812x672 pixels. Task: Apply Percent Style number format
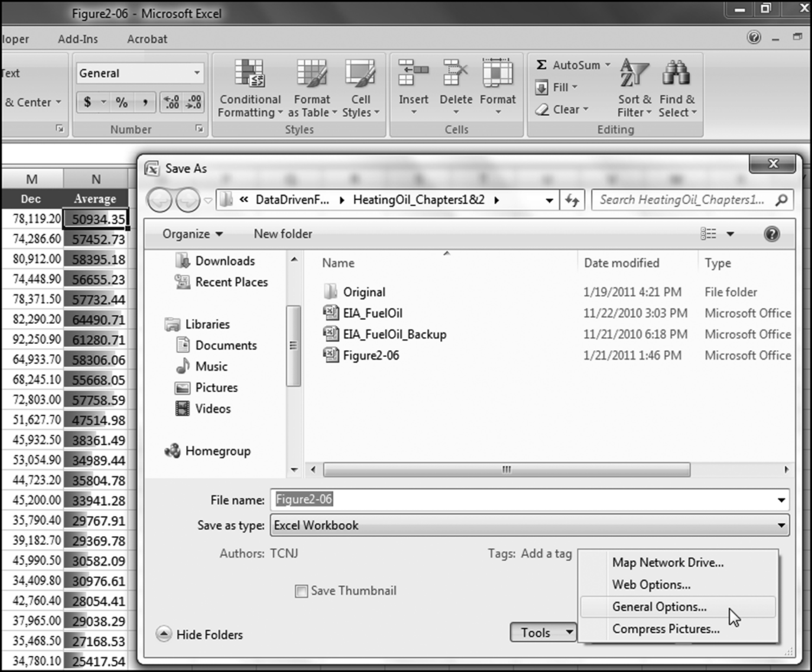point(122,102)
